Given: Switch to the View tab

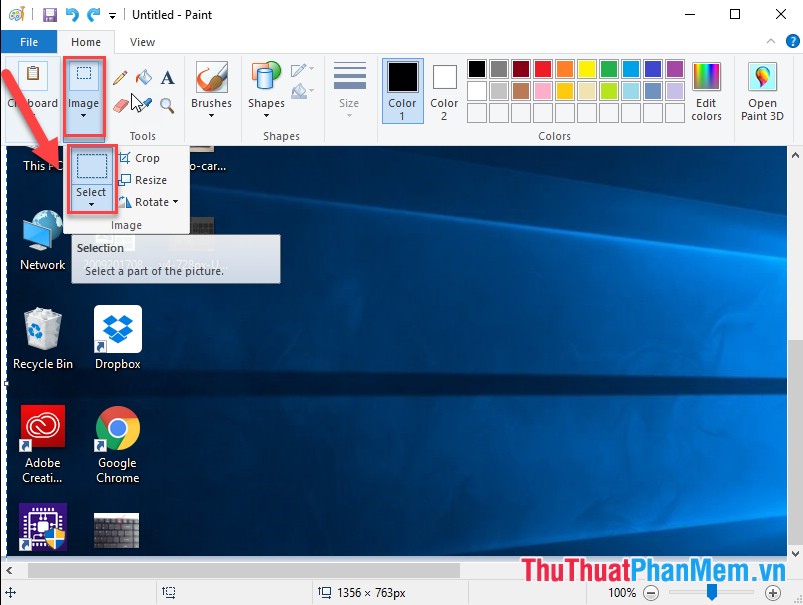Looking at the screenshot, I should (141, 42).
